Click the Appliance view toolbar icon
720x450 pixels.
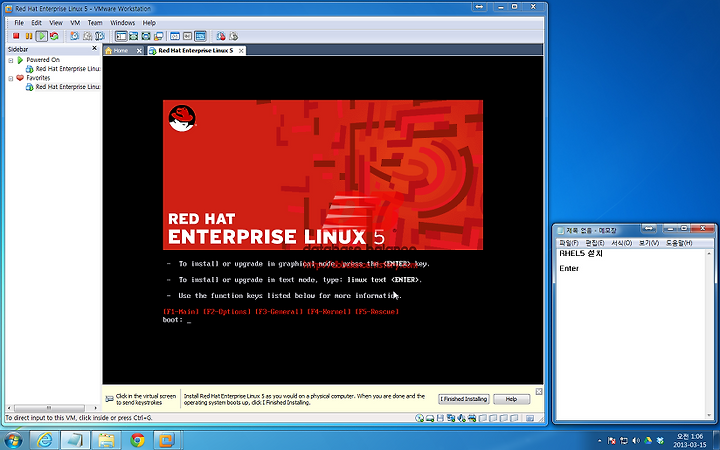tap(187, 36)
